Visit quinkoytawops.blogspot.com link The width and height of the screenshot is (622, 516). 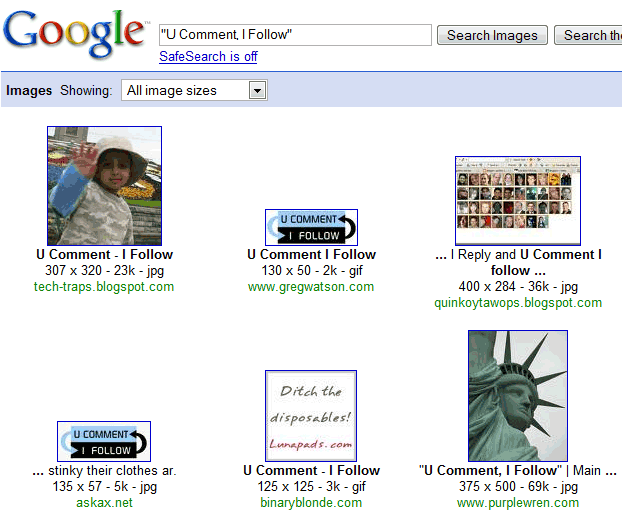[x=518, y=303]
